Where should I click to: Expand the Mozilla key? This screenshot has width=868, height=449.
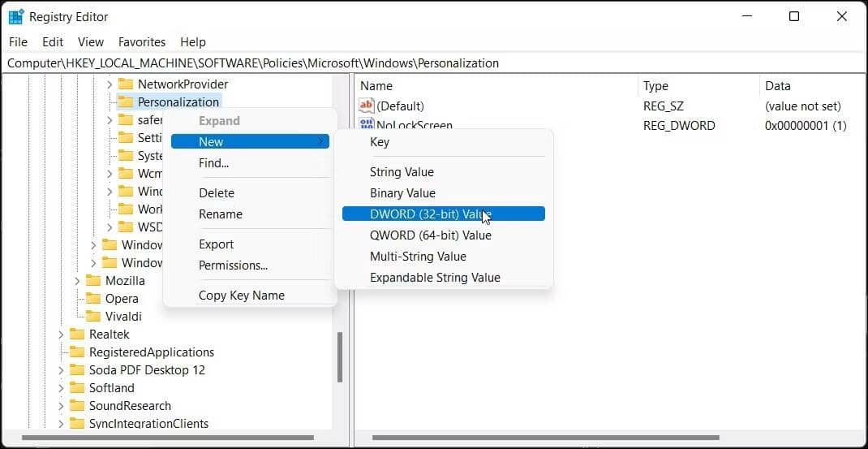(x=77, y=280)
